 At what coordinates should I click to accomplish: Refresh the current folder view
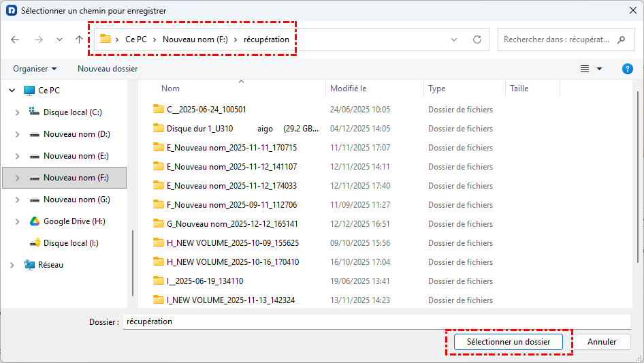point(477,40)
